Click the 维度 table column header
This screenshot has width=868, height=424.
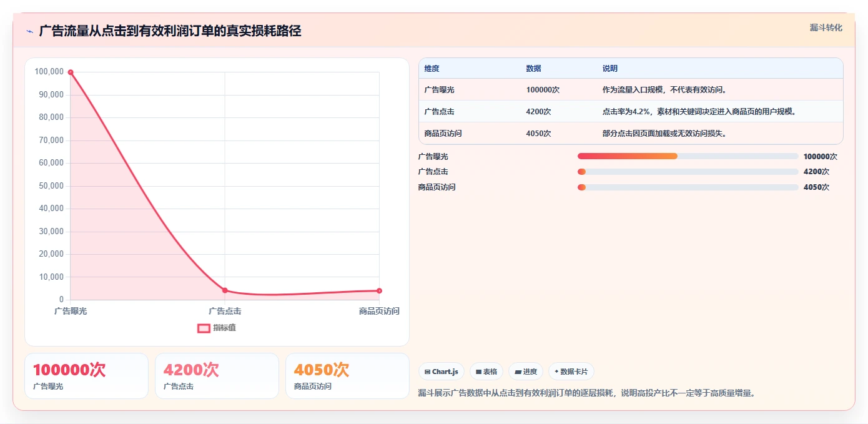pyautogui.click(x=432, y=69)
